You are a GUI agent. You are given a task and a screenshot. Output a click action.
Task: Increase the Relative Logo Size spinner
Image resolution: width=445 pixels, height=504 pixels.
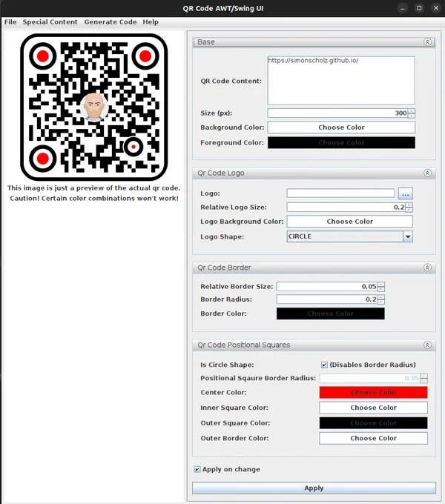[409, 205]
